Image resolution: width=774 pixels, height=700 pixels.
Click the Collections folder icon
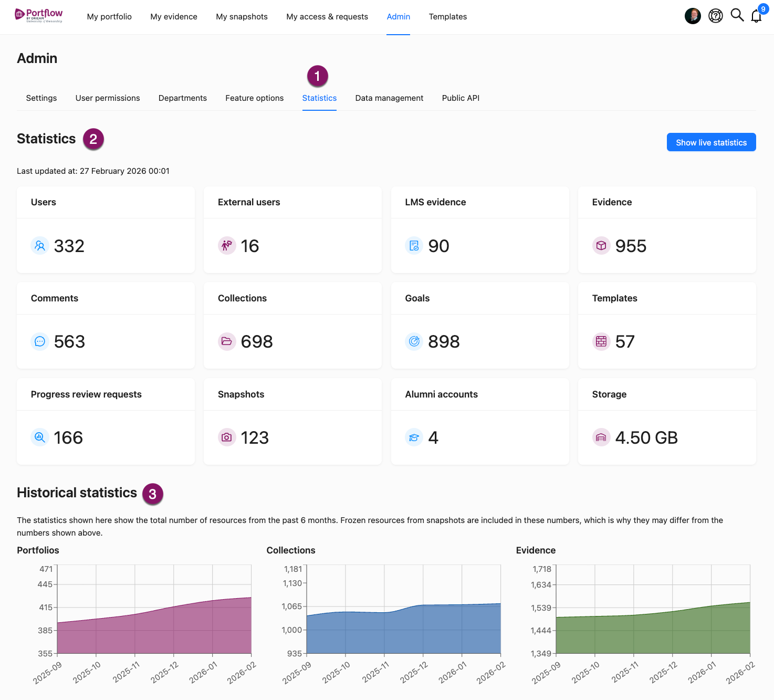(227, 341)
